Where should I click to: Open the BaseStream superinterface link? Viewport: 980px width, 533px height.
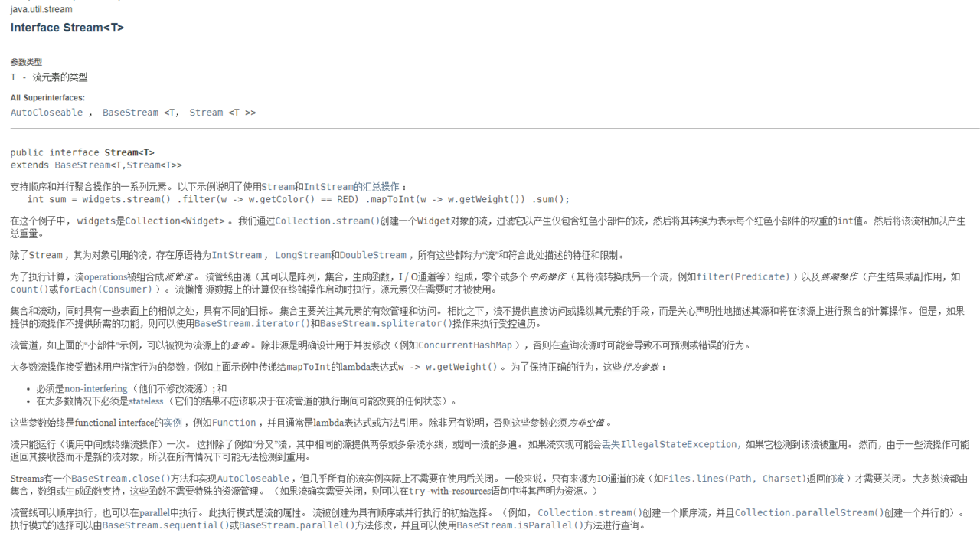[131, 113]
